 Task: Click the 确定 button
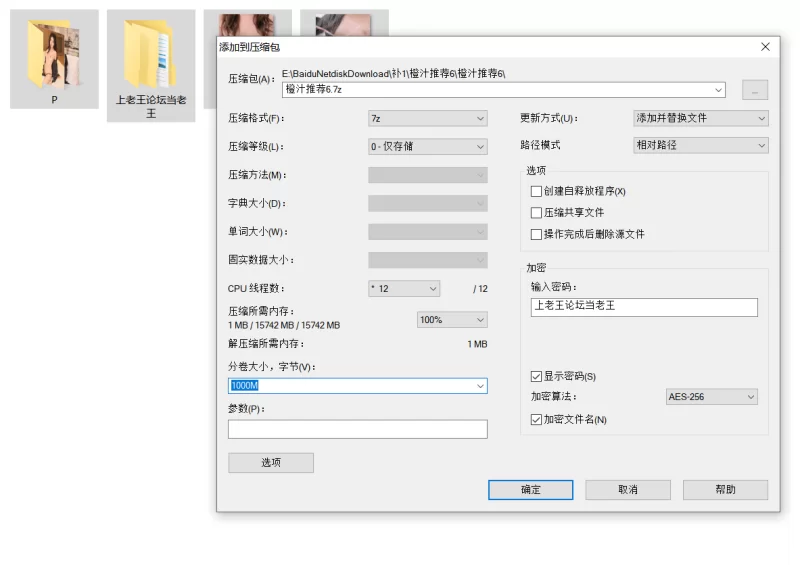[531, 490]
